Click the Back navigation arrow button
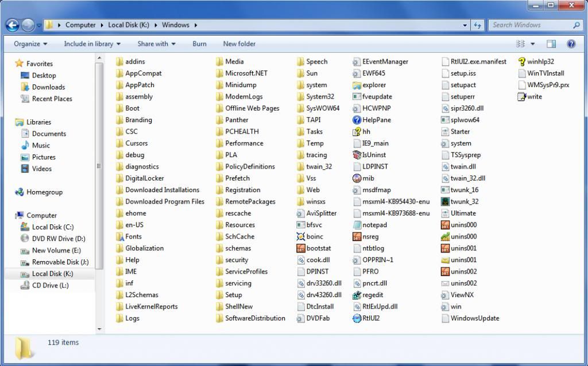588x366 pixels. pos(13,25)
